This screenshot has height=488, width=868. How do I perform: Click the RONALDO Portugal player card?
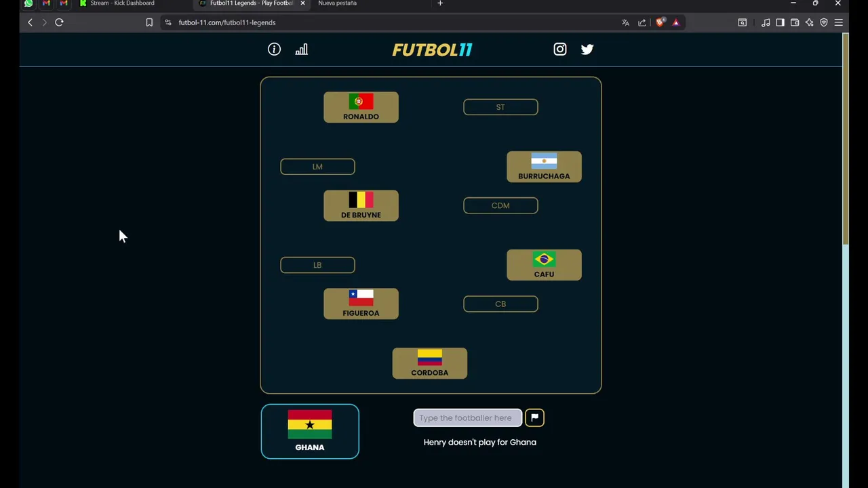point(361,107)
